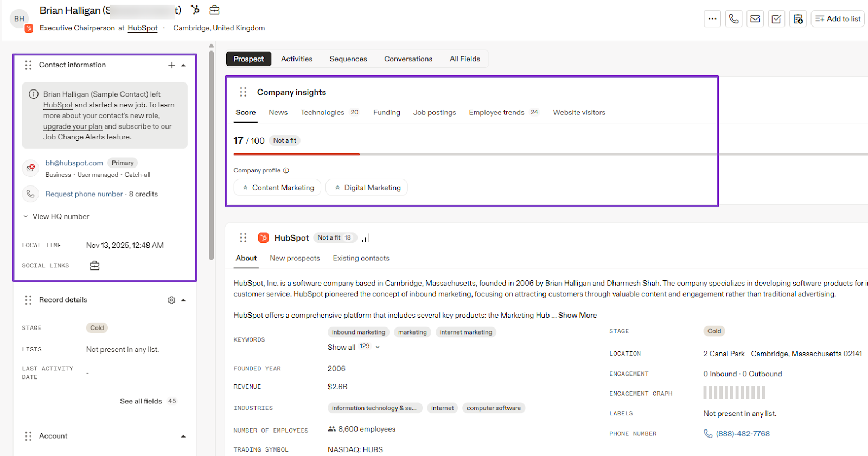The height and width of the screenshot is (456, 868).
Task: Click the Digital Marketing profile chip
Action: 367,188
